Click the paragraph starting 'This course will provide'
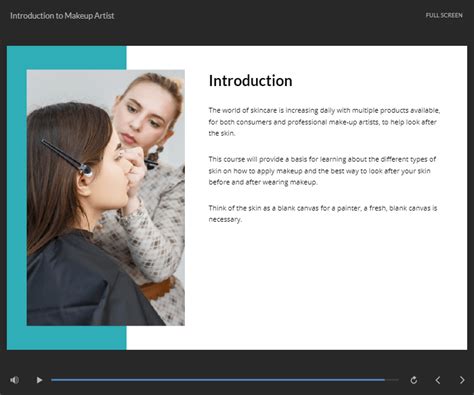This screenshot has height=395, width=474. click(x=322, y=171)
